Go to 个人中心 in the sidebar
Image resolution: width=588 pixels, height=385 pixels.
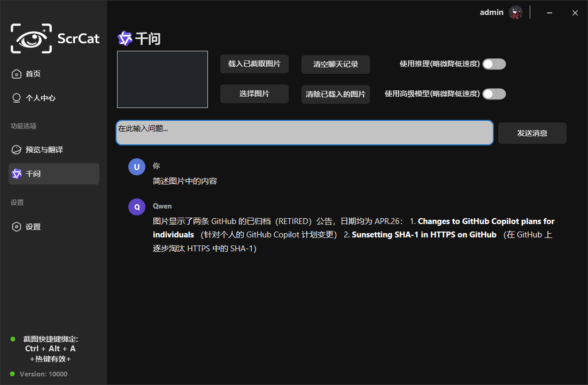click(54, 98)
